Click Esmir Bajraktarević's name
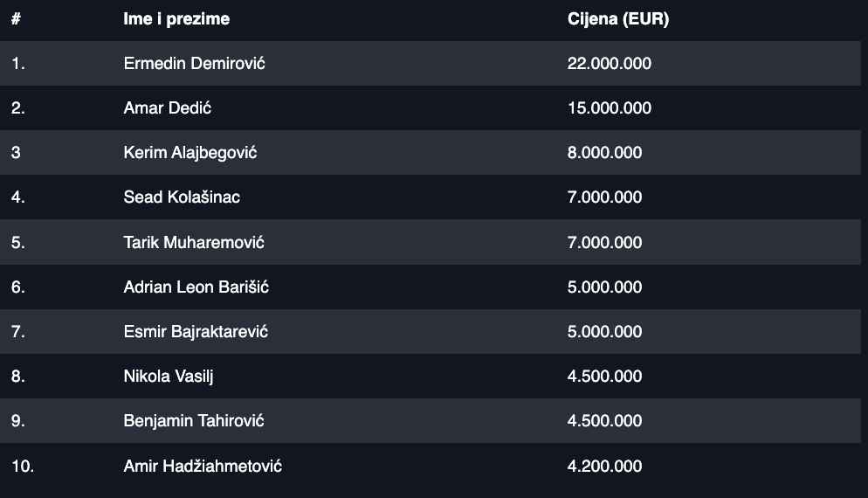 196,332
